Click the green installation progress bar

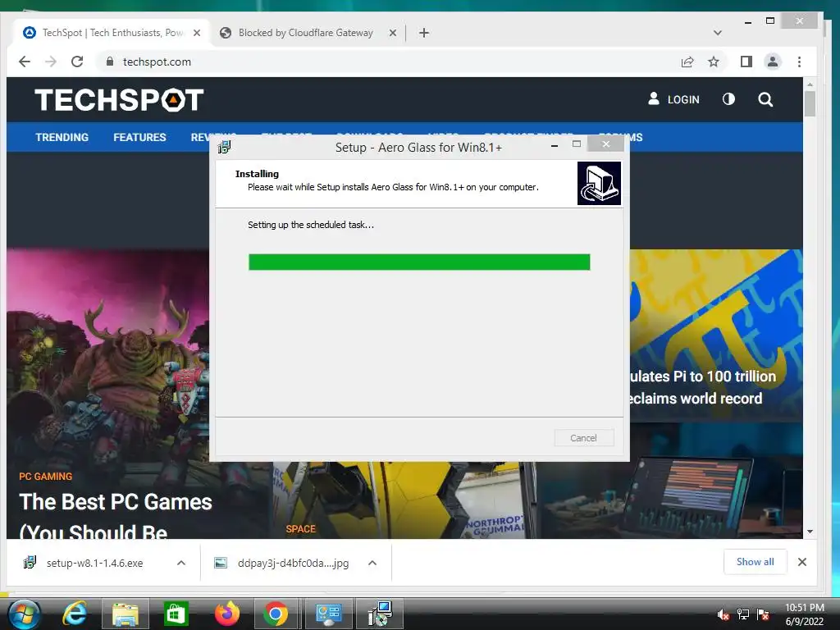pyautogui.click(x=419, y=262)
